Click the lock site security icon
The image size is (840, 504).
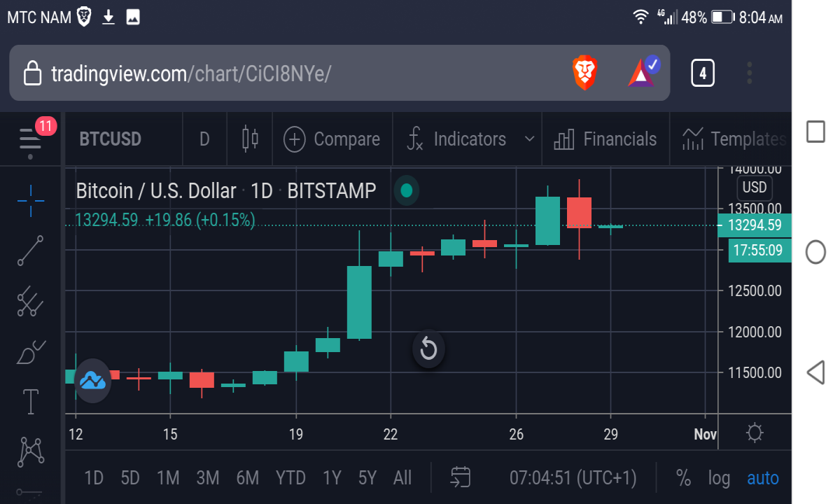(32, 72)
